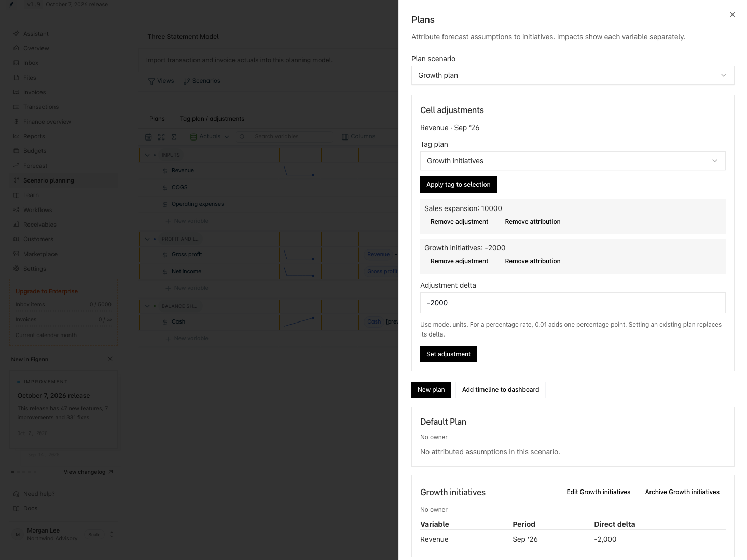747x560 pixels.
Task: Open the Inbox icon in sidebar
Action: tap(16, 63)
